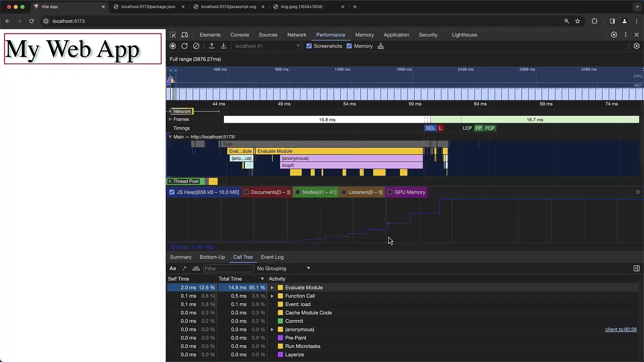Select the Event Log tab
The image size is (644, 362).
272,257
